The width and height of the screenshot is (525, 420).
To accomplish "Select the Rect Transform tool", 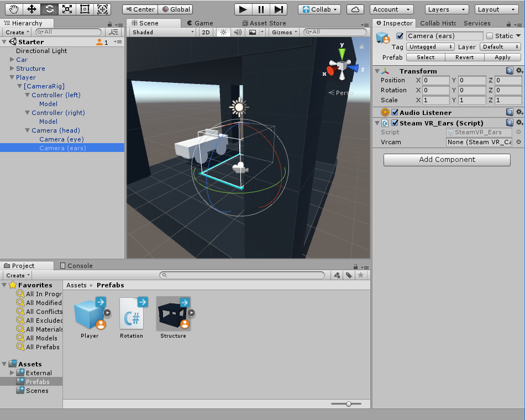I will click(85, 9).
